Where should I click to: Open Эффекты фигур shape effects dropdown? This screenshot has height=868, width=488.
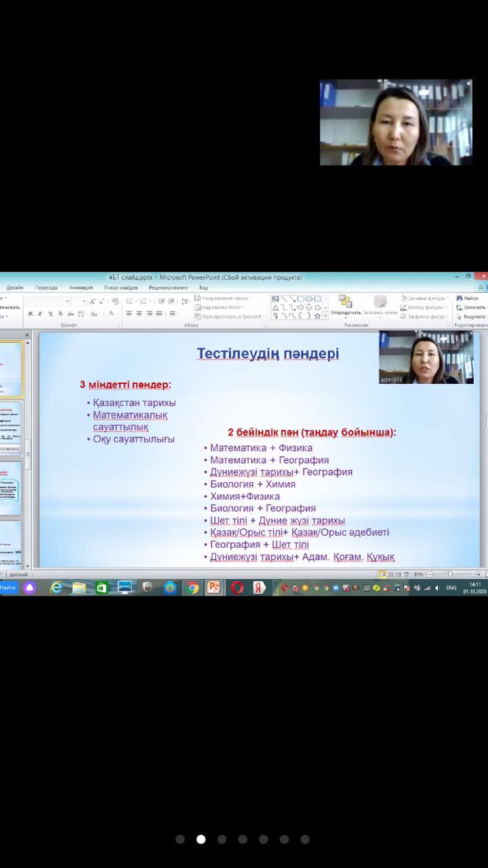coord(424,316)
